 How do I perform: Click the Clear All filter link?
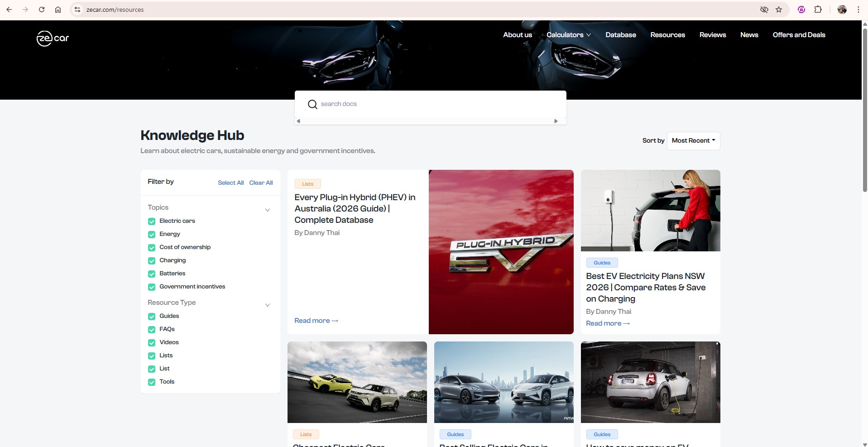(261, 183)
